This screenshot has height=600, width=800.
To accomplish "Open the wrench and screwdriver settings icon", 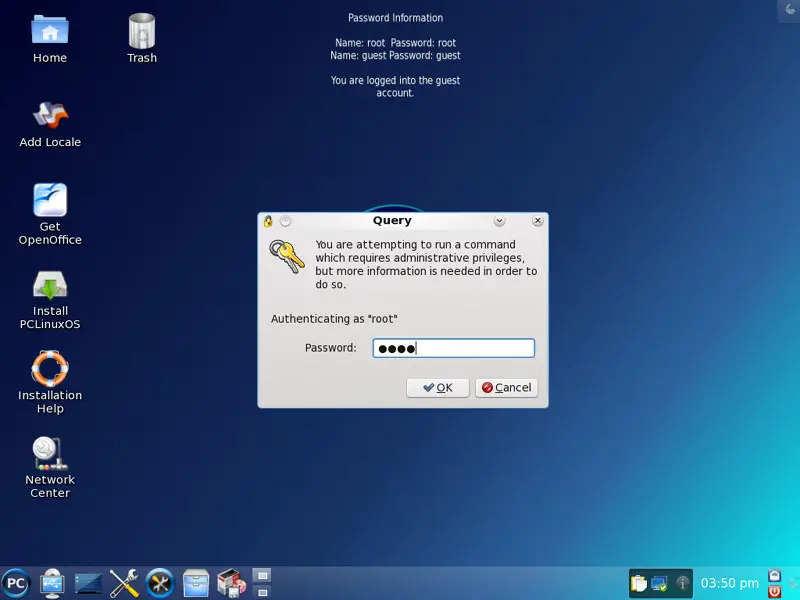I will coord(124,583).
